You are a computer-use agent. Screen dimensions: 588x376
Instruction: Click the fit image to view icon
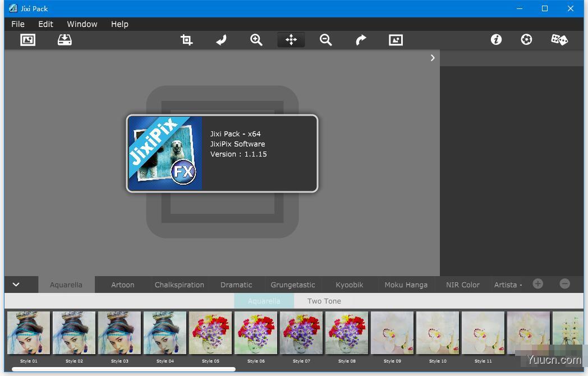click(x=396, y=40)
